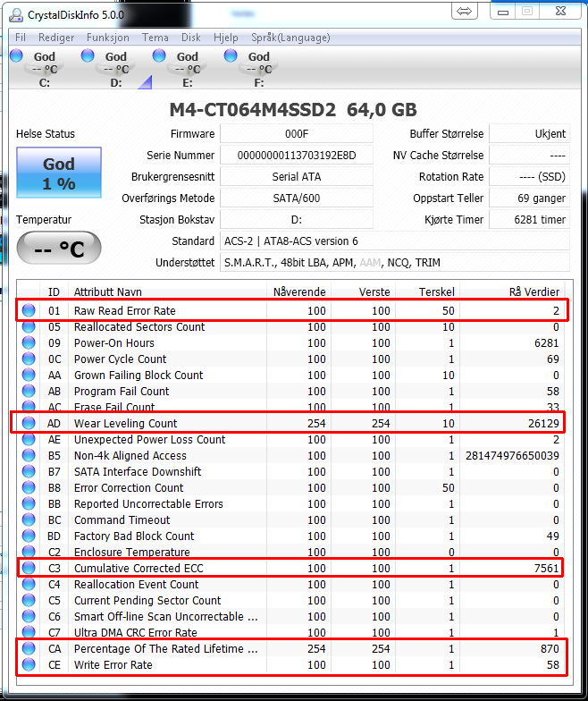This screenshot has width=588, height=701.
Task: Click raw value 281474976650039
Action: (512, 456)
